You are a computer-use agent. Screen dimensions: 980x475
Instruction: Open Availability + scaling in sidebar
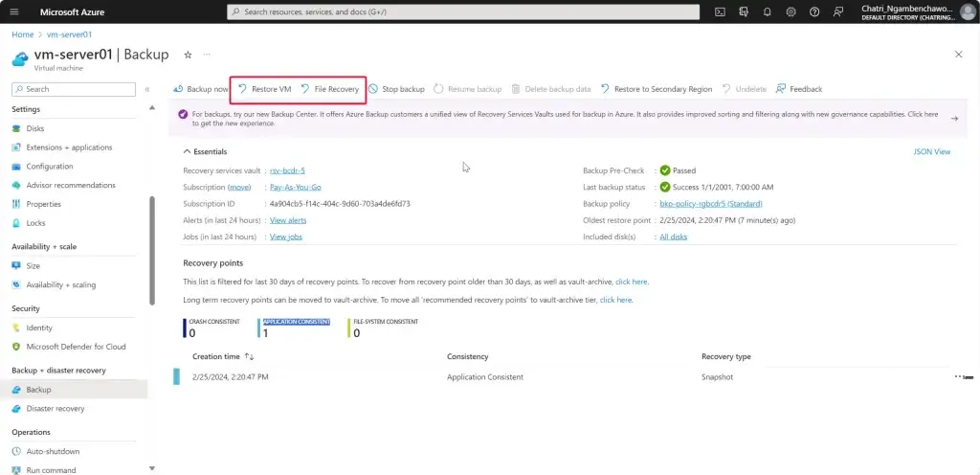pyautogui.click(x=60, y=284)
